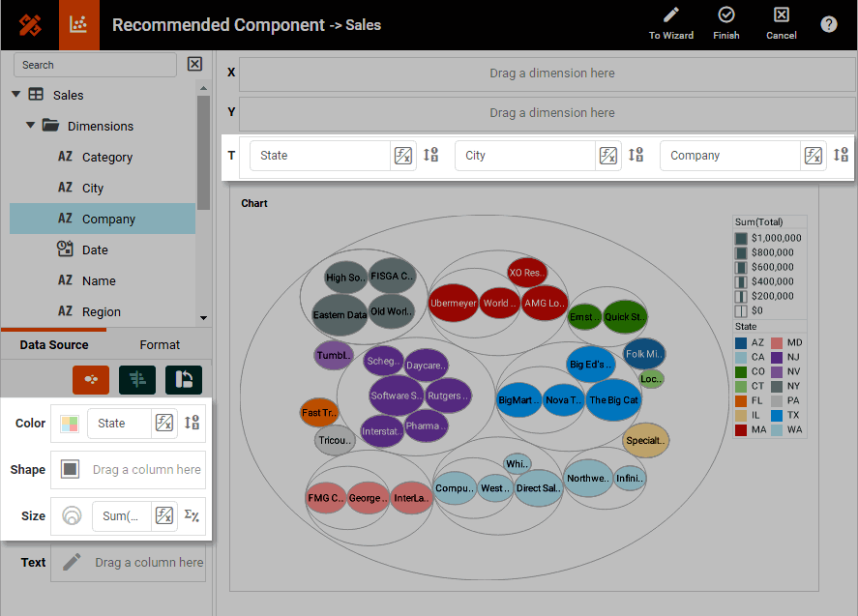Select the orange bubble chart type button
Screen dimensions: 858x616
pyautogui.click(x=91, y=380)
